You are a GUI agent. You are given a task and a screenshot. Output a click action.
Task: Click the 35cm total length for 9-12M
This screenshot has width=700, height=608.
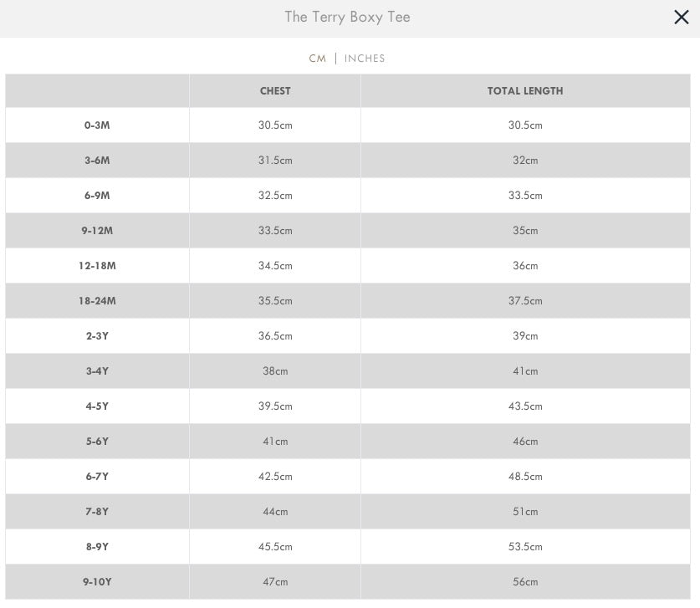(x=525, y=231)
